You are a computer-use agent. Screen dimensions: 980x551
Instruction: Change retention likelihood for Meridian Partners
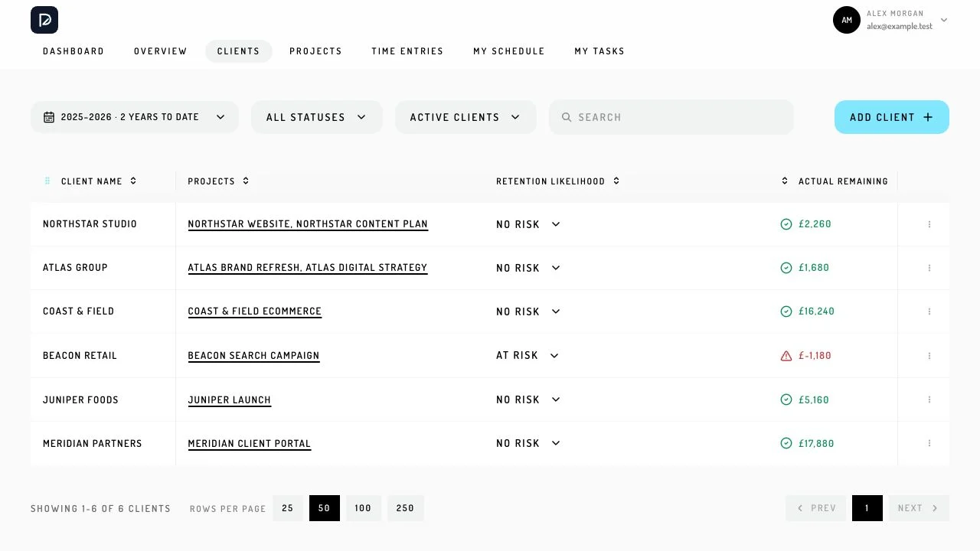click(x=528, y=443)
